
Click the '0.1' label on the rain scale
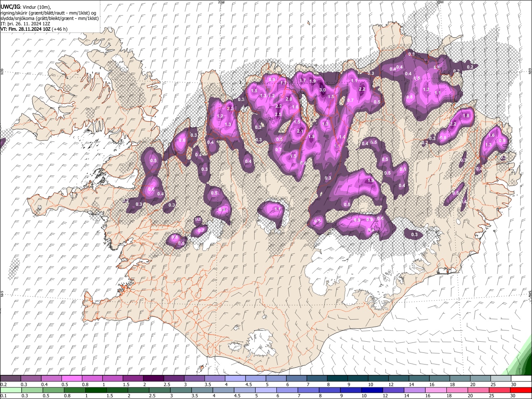pyautogui.click(x=3, y=396)
